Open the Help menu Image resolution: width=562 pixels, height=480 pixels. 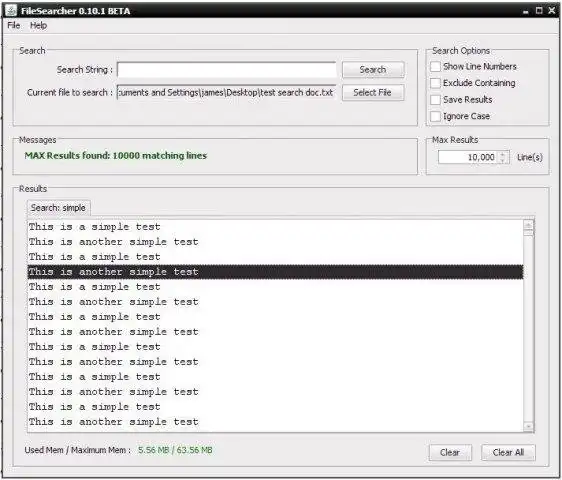38,25
